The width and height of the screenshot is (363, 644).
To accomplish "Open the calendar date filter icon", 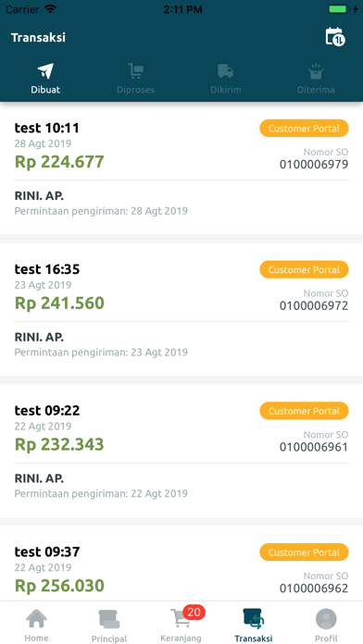I will point(334,37).
